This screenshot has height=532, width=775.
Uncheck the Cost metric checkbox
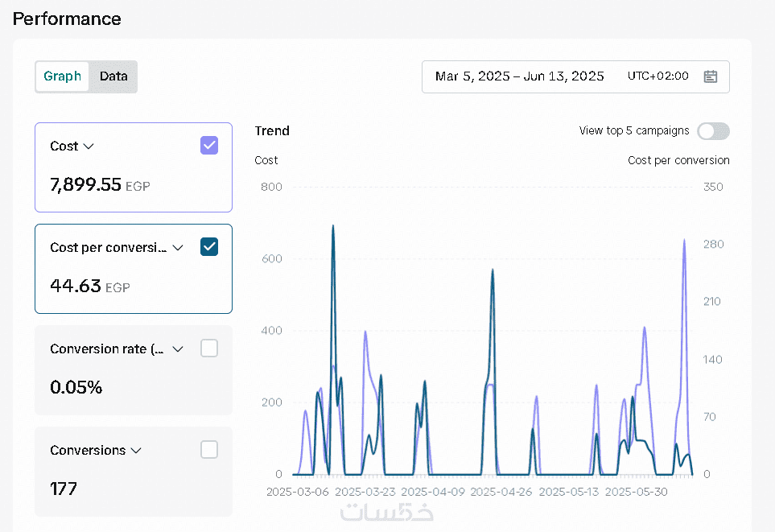click(x=209, y=146)
